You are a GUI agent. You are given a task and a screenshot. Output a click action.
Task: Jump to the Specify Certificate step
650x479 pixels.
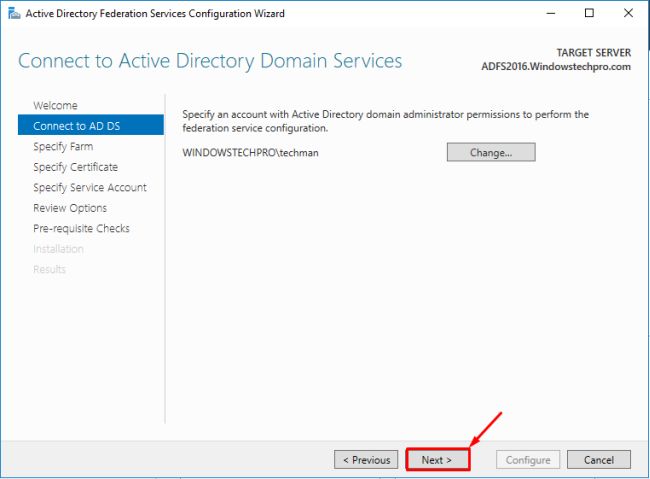click(75, 167)
